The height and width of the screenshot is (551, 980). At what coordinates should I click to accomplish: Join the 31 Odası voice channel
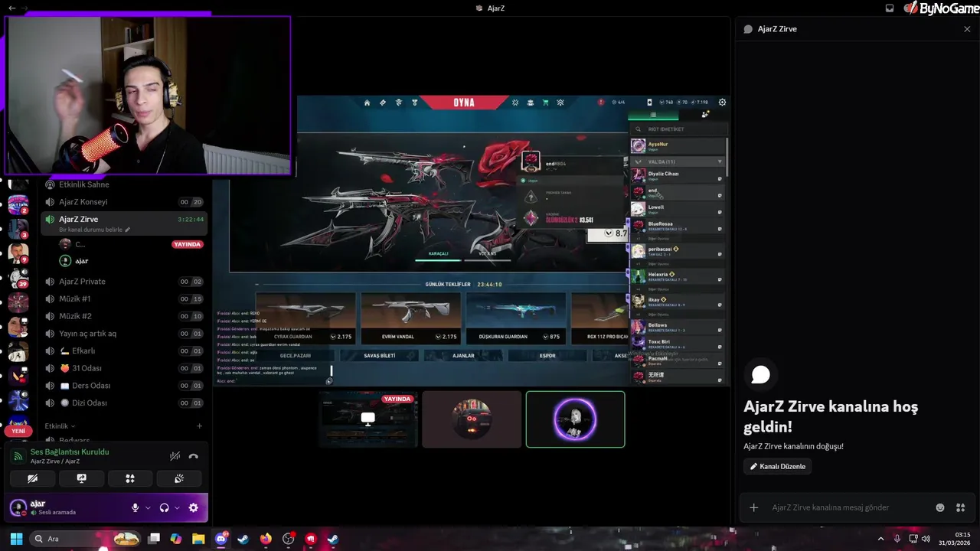pos(124,368)
